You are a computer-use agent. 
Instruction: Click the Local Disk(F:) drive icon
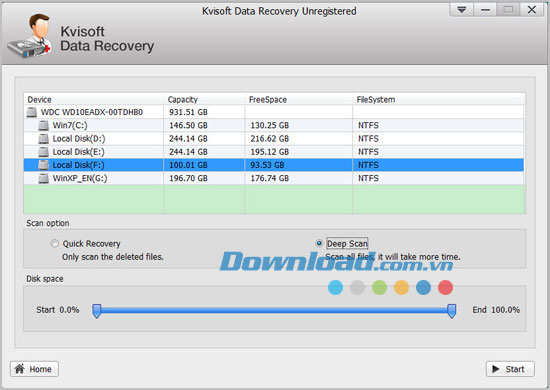coord(43,165)
